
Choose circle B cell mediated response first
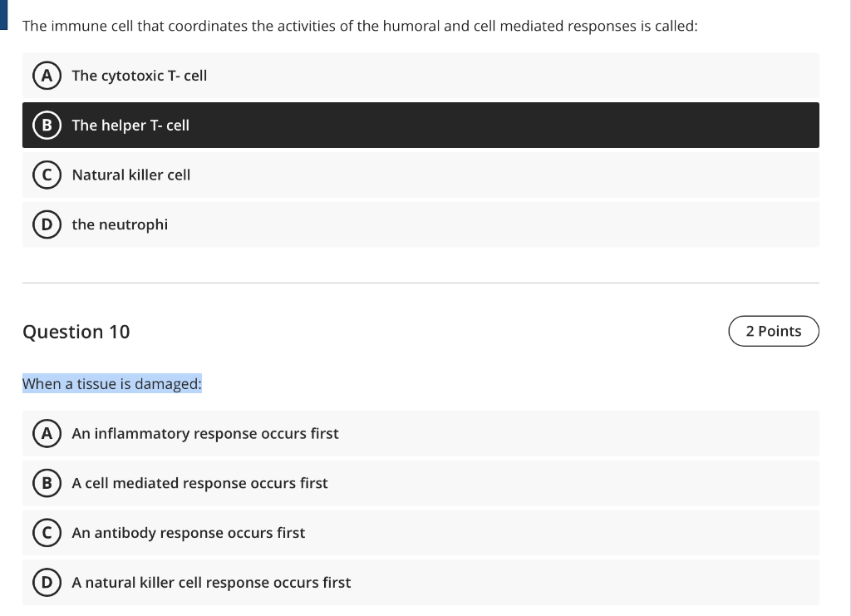[47, 483]
